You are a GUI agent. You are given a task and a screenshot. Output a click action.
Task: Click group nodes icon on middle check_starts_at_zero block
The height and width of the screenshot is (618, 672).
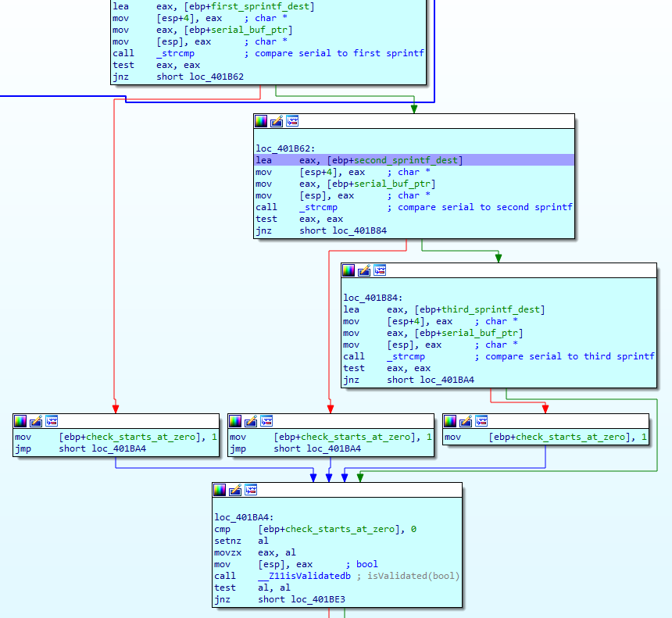pos(266,421)
